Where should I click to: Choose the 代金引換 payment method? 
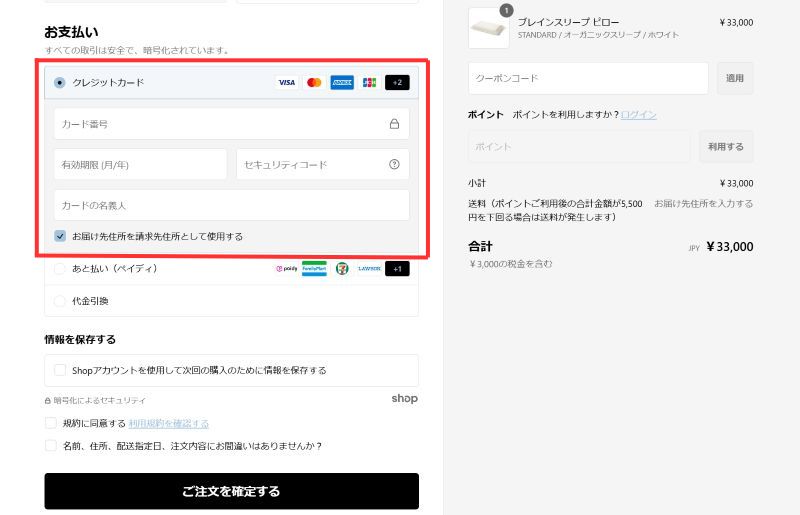click(60, 301)
